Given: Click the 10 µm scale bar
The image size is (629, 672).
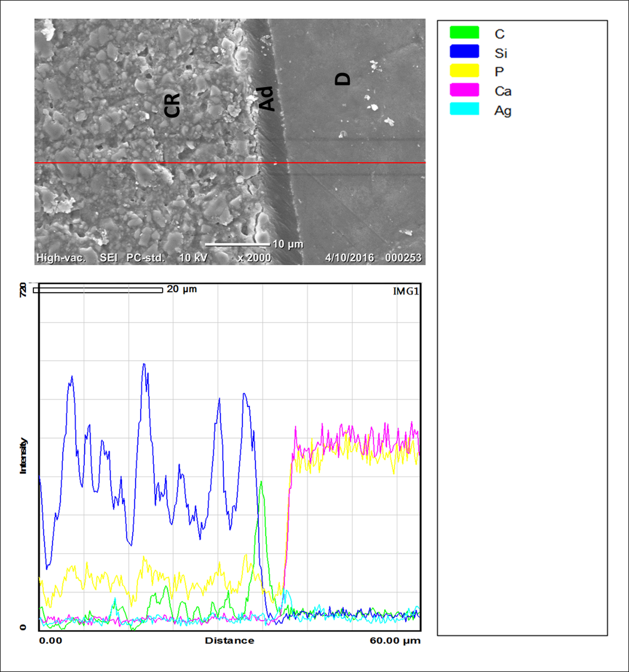Looking at the screenshot, I should (237, 244).
